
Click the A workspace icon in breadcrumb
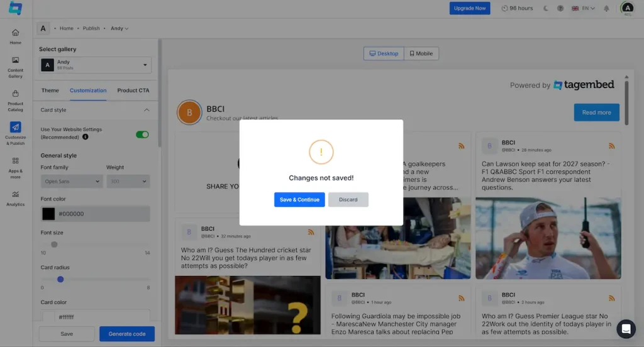(43, 28)
